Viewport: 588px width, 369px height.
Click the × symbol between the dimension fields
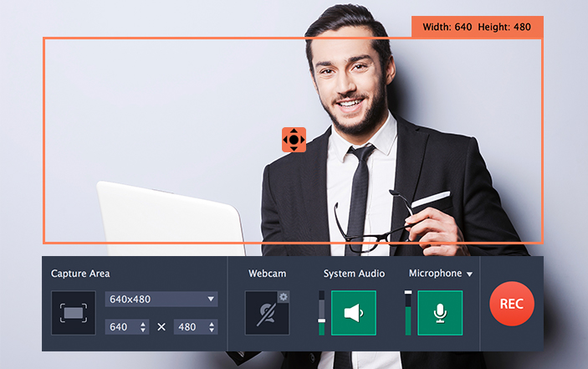[x=161, y=327]
